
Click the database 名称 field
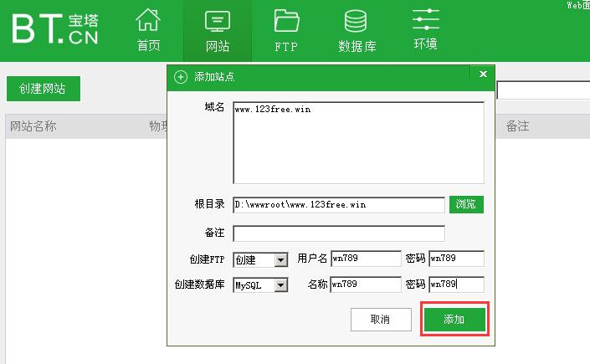point(366,285)
